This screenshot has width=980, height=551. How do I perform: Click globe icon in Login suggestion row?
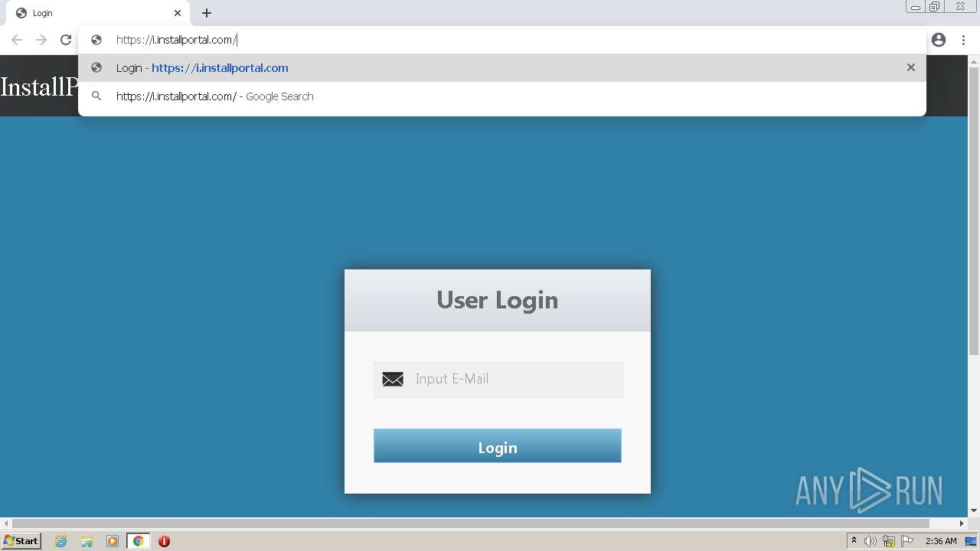point(96,67)
